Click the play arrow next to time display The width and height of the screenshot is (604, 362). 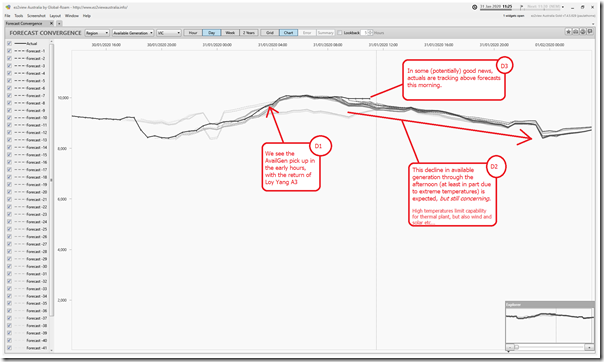click(x=522, y=7)
